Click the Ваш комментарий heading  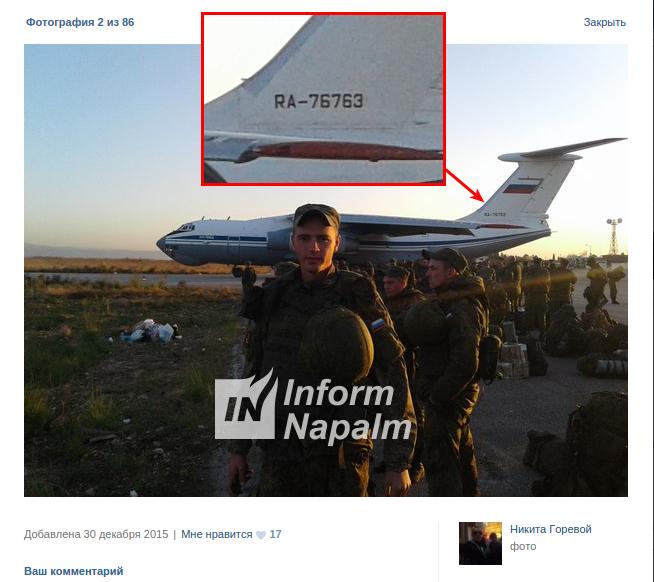click(x=74, y=571)
